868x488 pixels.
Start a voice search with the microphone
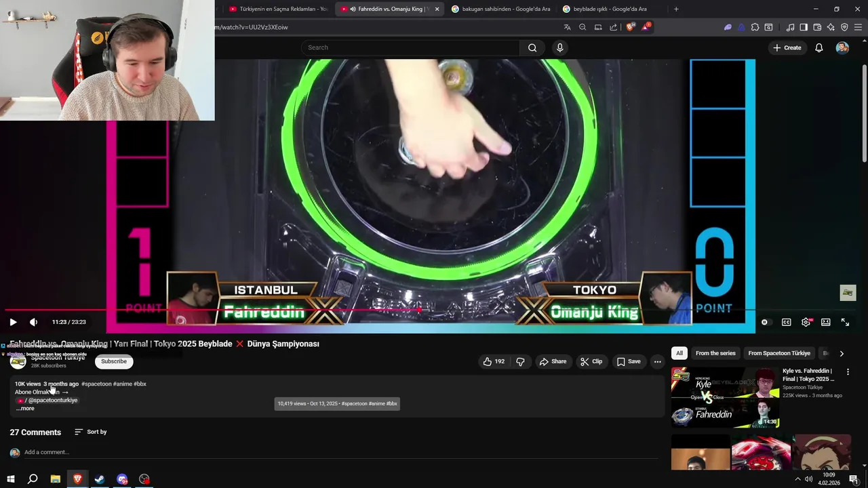(x=559, y=47)
